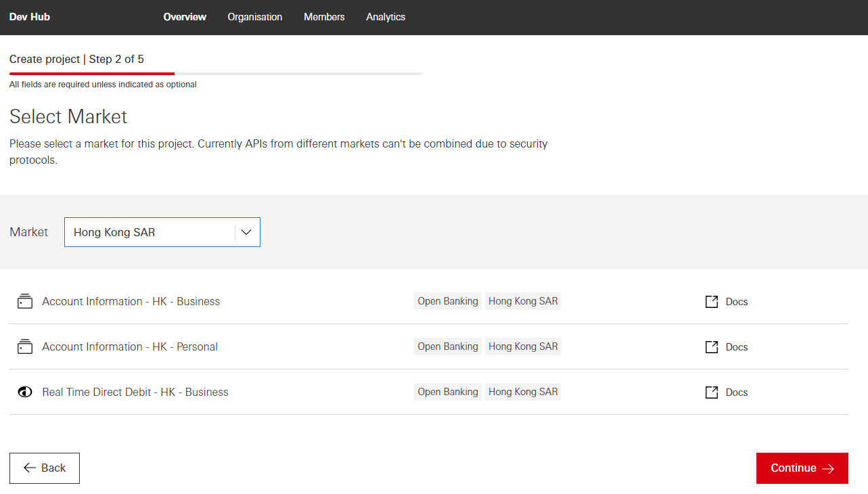Open the Organisation menu item
868x494 pixels.
pyautogui.click(x=255, y=17)
